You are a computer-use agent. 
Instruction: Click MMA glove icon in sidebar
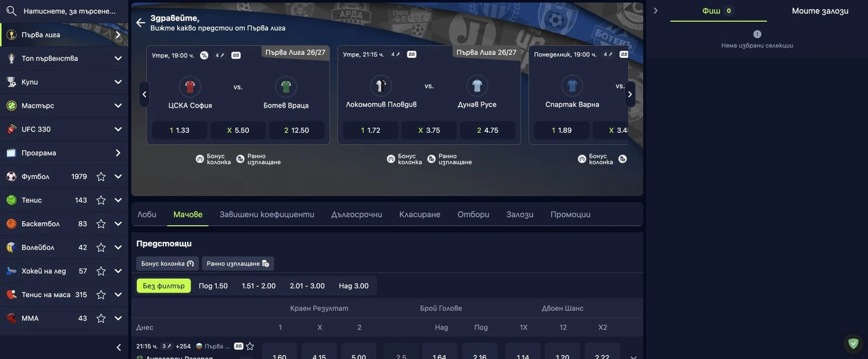[11, 318]
